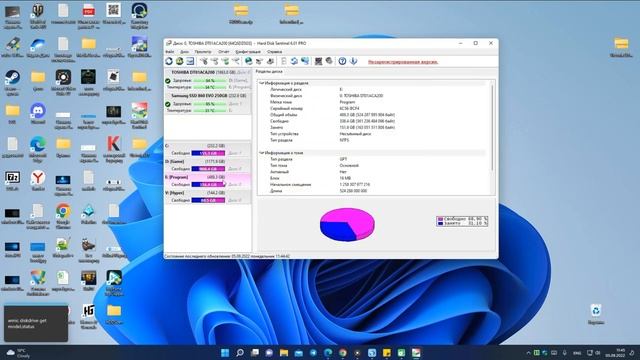Open the Файл menu
The image size is (640, 360).
click(x=170, y=52)
